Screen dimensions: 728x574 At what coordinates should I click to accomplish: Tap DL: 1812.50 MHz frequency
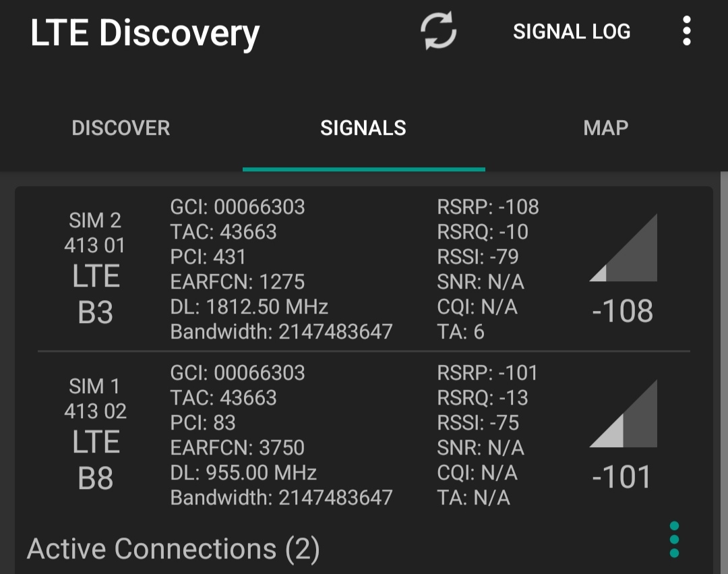(x=249, y=306)
